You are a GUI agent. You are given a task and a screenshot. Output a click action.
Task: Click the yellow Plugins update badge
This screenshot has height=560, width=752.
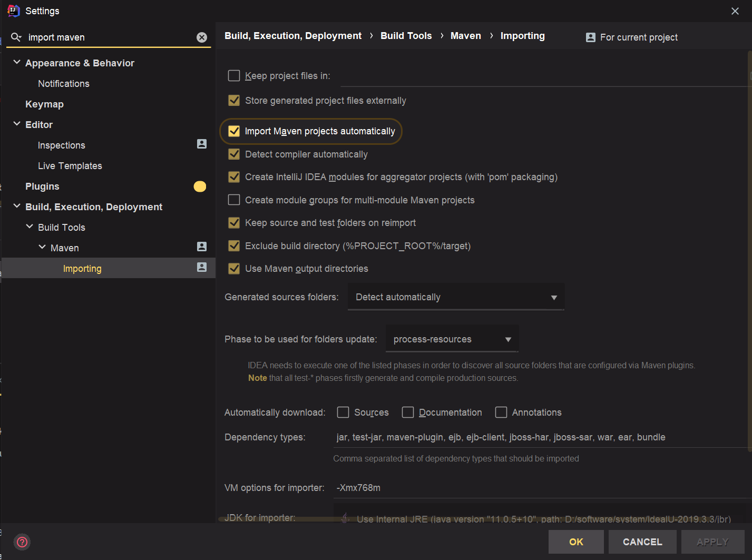point(200,186)
